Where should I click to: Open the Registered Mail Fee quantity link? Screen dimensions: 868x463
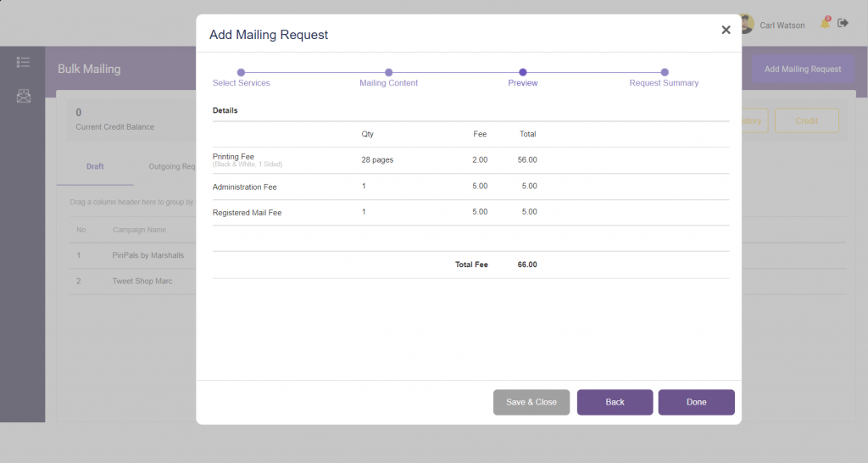[364, 211]
